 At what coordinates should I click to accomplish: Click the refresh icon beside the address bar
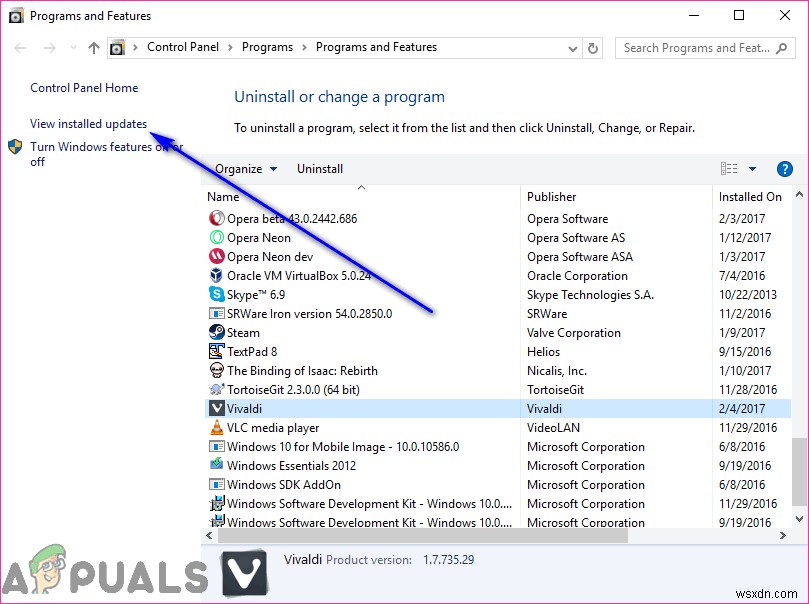[x=593, y=47]
